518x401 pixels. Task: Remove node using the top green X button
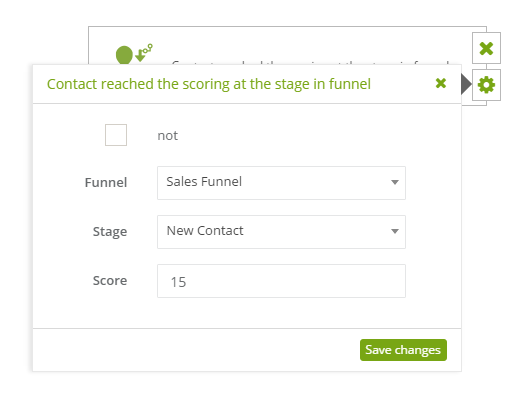tap(486, 48)
